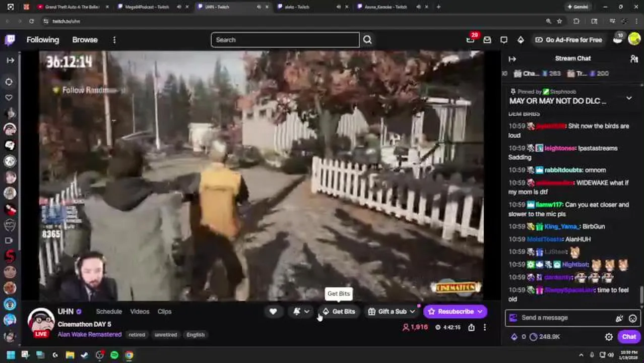
Task: Collapse the Stream Chat panel arrow
Action: point(512,59)
